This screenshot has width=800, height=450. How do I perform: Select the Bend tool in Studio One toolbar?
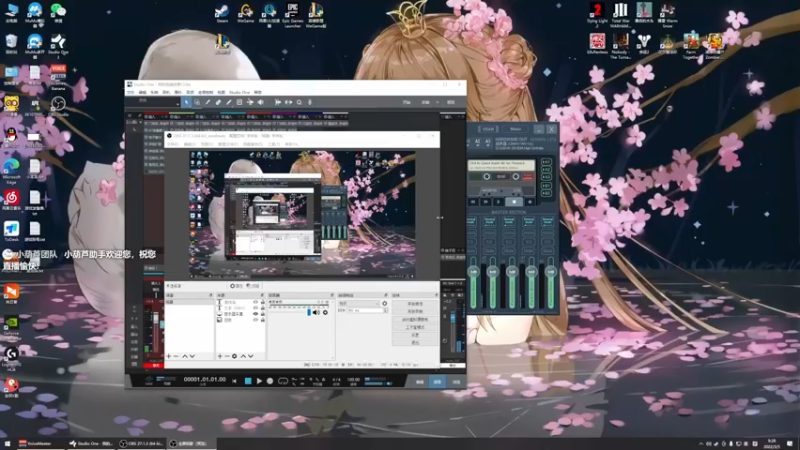250,103
